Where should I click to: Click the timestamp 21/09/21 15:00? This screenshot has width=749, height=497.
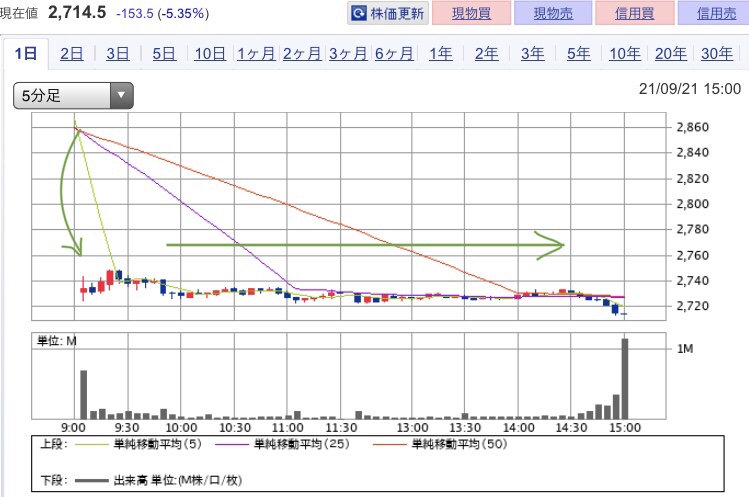tap(690, 88)
